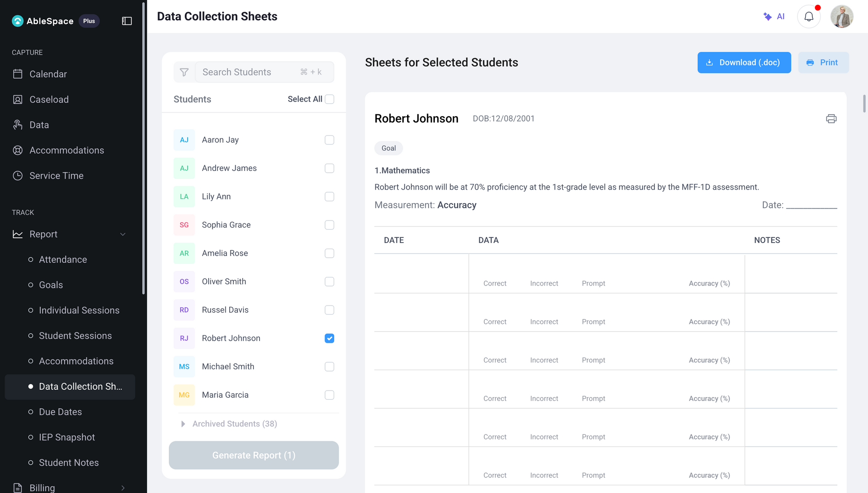This screenshot has height=493, width=868.
Task: Uncheck Robert Johnson's checkbox
Action: (329, 338)
